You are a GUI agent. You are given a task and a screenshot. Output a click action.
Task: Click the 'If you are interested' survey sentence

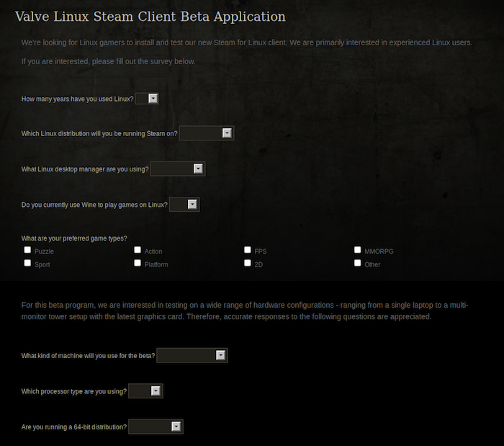coord(108,61)
